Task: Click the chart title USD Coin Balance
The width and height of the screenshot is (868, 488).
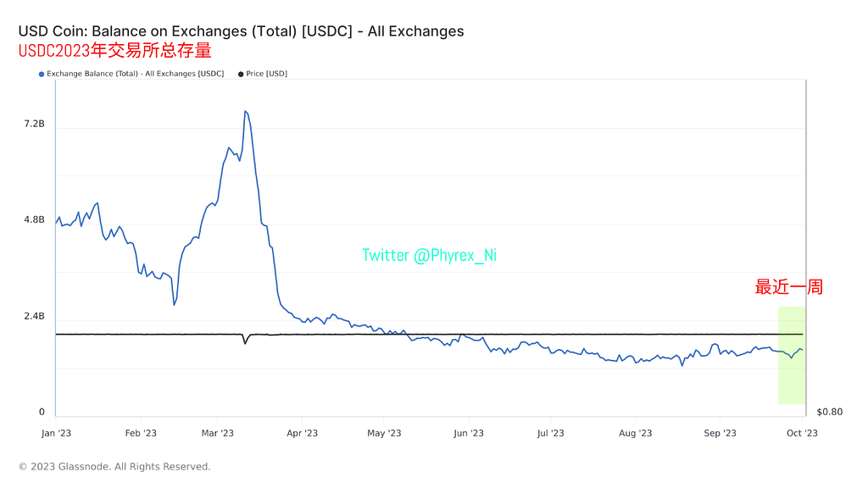Action: click(x=241, y=31)
